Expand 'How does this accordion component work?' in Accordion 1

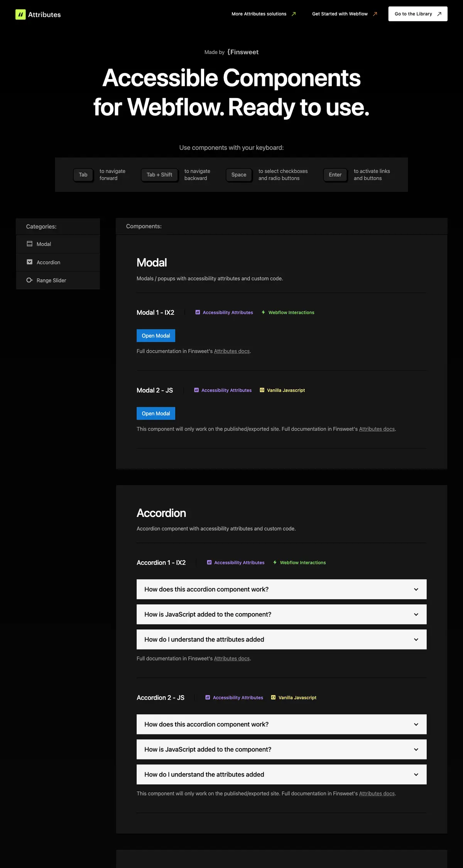(282, 589)
